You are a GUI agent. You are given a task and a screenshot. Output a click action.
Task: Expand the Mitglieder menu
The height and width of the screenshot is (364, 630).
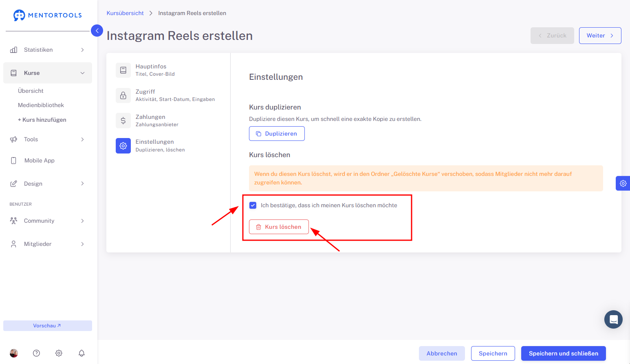pyautogui.click(x=48, y=244)
